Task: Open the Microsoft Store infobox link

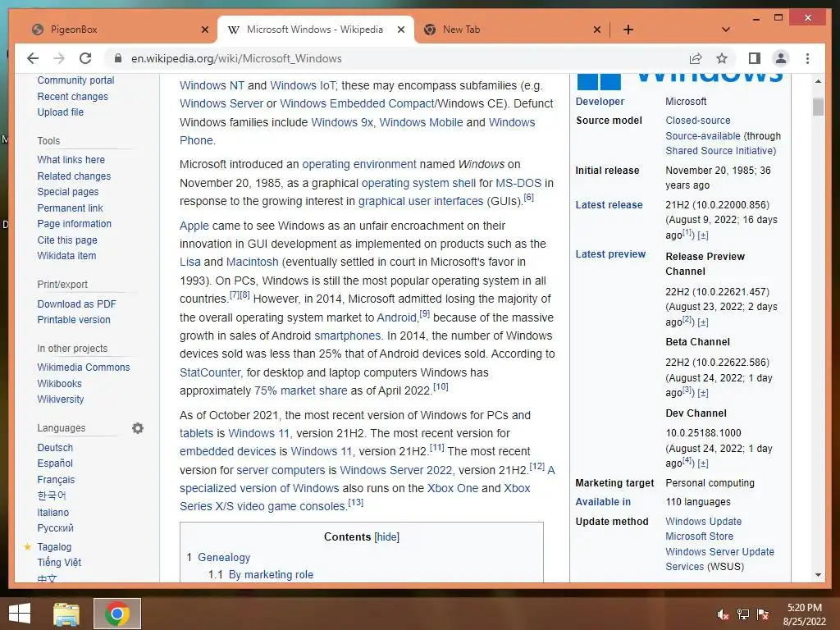Action: click(x=699, y=536)
